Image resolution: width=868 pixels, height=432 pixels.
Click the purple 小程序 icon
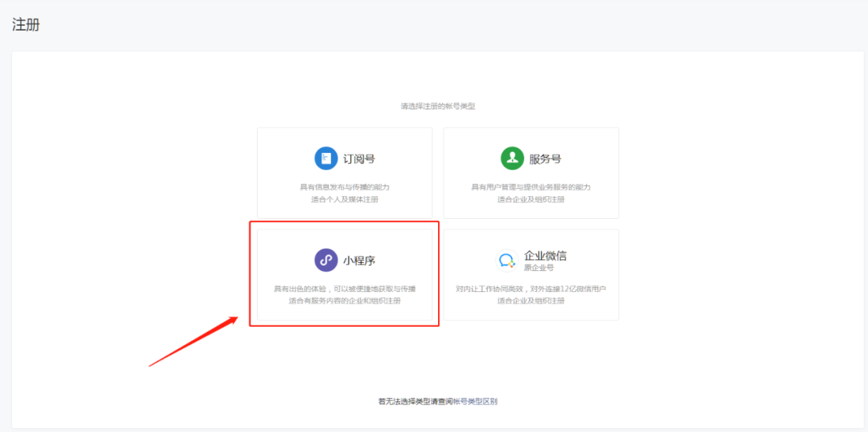(x=325, y=260)
